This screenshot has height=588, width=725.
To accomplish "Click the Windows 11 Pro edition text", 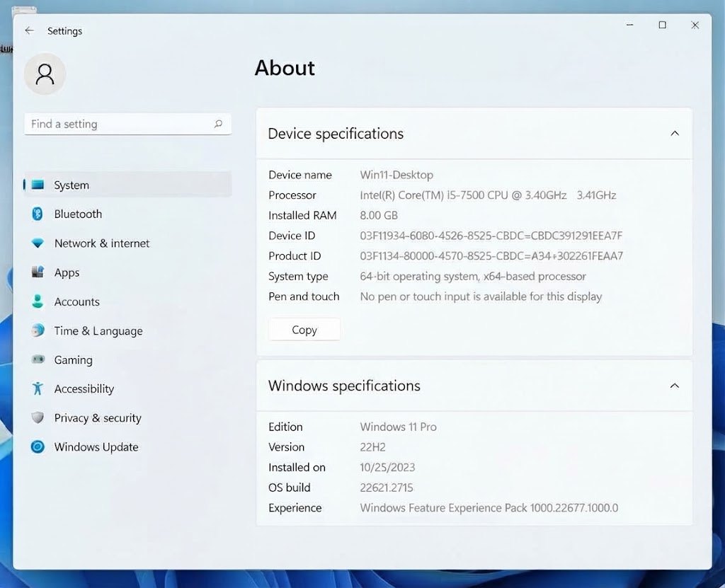I will (x=398, y=427).
